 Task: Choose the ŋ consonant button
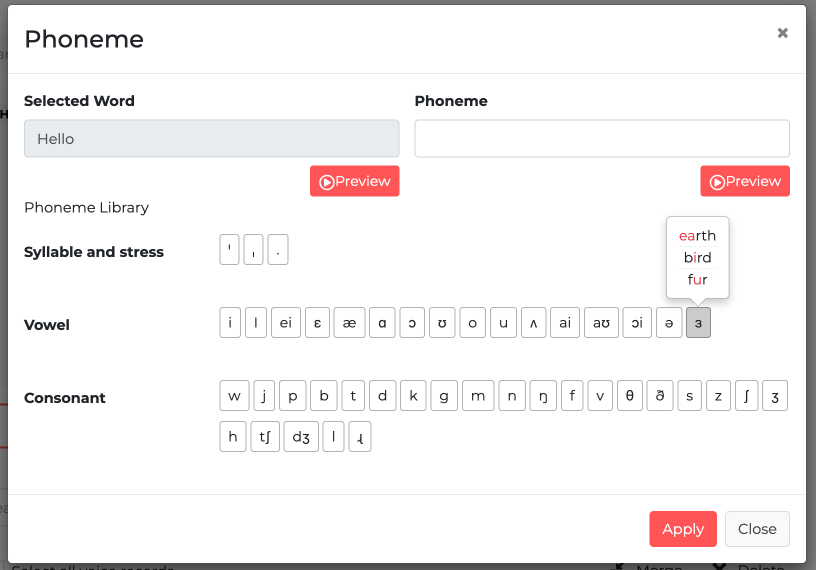point(543,396)
